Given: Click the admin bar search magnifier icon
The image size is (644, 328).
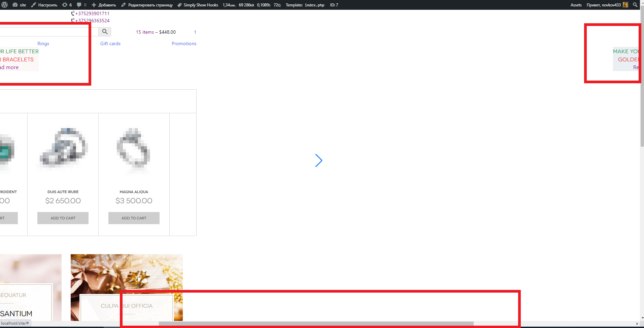Looking at the screenshot, I should pos(635,5).
